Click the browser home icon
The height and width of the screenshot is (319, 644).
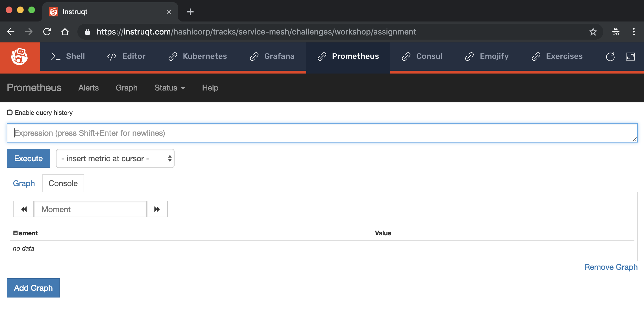point(65,32)
